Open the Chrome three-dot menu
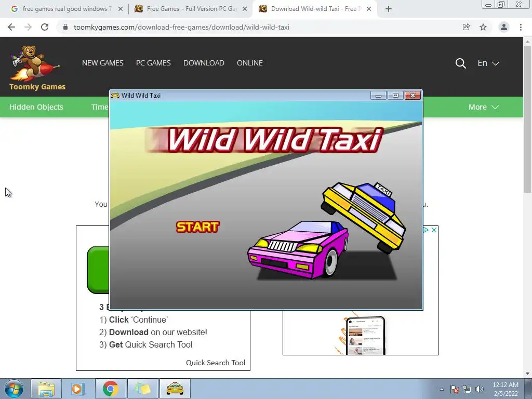The height and width of the screenshot is (399, 532). click(521, 27)
